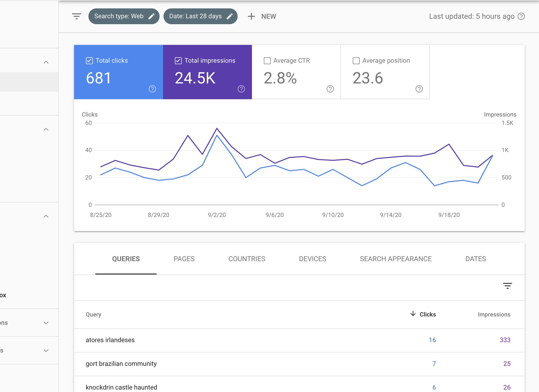Click the help icon on the Total impressions card

click(x=241, y=89)
